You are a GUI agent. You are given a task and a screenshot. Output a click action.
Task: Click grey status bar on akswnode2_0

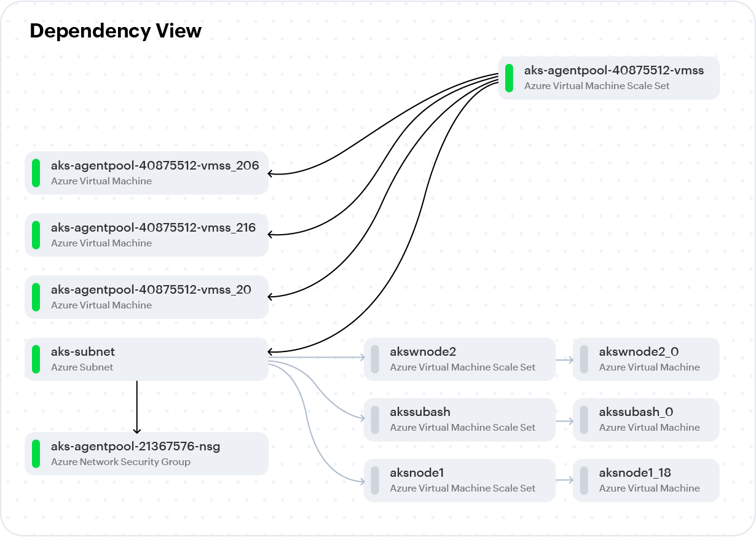(x=584, y=359)
